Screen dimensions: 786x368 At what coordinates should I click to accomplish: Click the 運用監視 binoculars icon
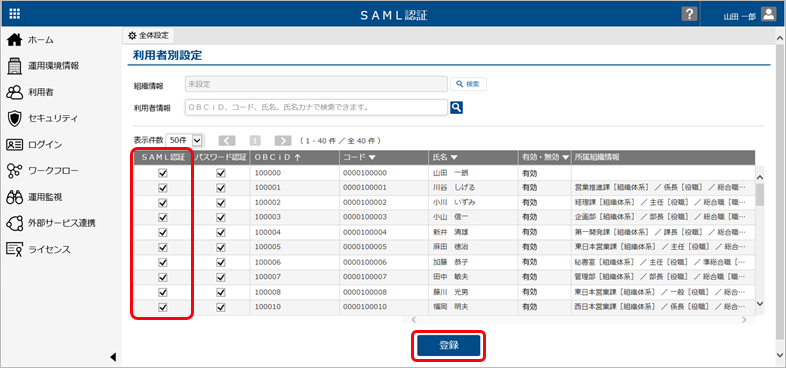pyautogui.click(x=15, y=197)
